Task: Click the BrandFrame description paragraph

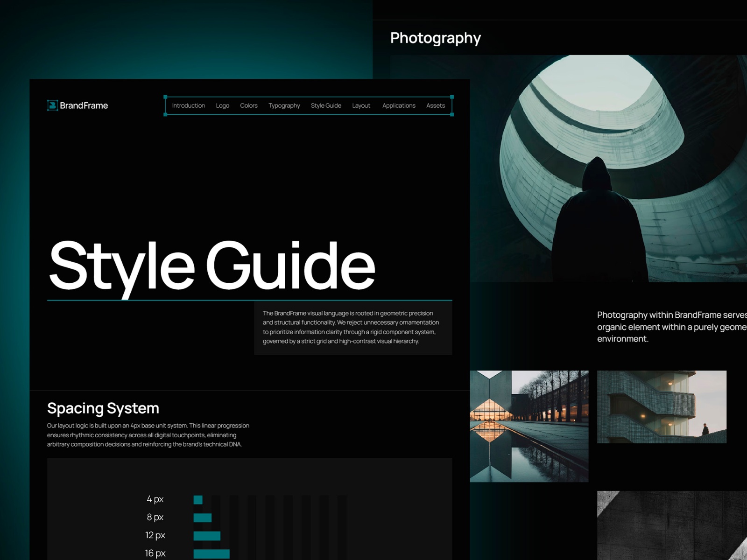Action: [351, 327]
